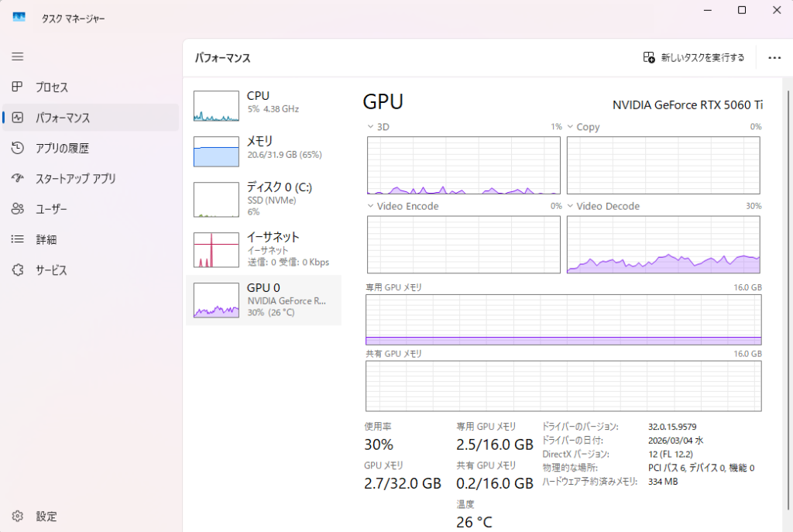Open the Video Decode engine dropdown
This screenshot has height=532, width=793.
[571, 207]
